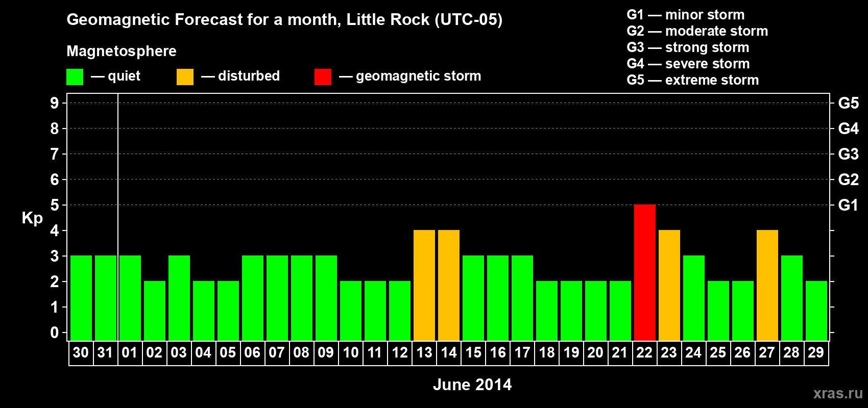Select the green bar for June 29
Viewport: 868px width, 408px height.
coord(816,311)
